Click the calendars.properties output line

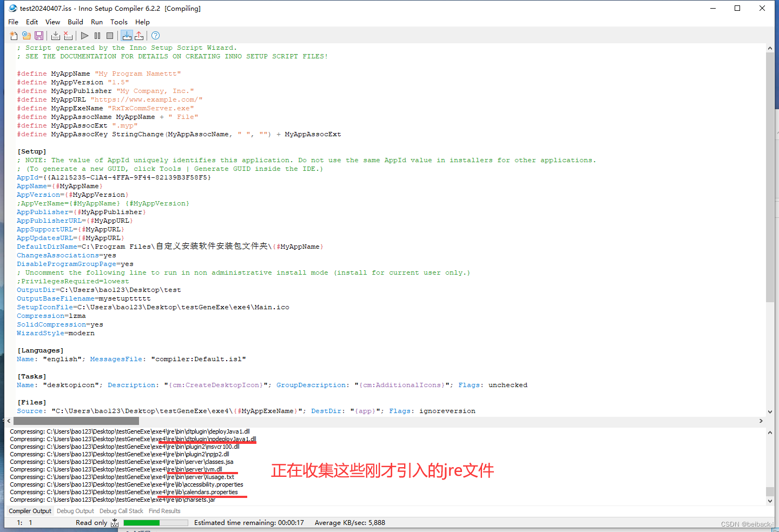[x=124, y=492]
